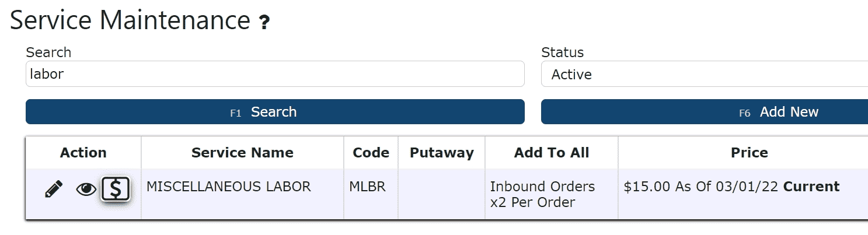
Task: Click the Putaway column header
Action: [x=442, y=153]
